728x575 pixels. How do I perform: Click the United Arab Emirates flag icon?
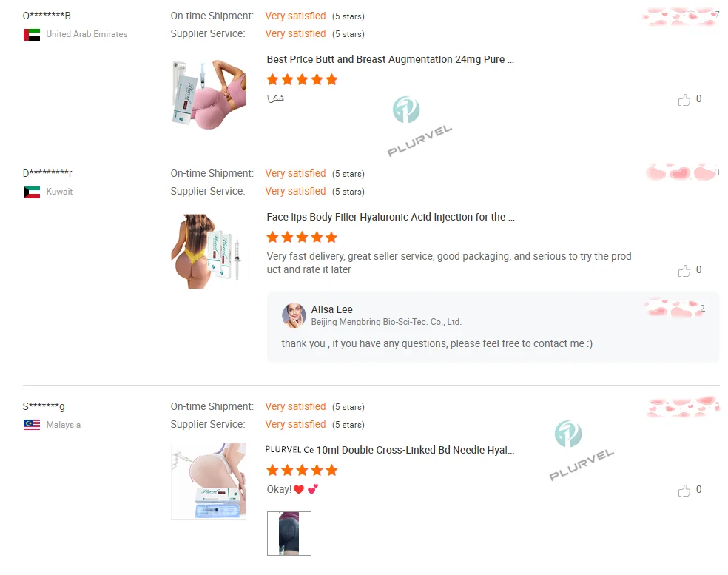coord(32,35)
